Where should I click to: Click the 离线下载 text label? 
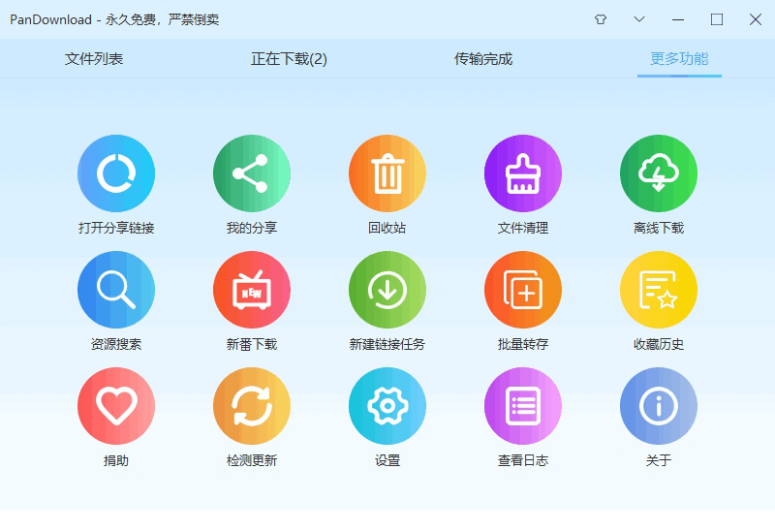(659, 228)
